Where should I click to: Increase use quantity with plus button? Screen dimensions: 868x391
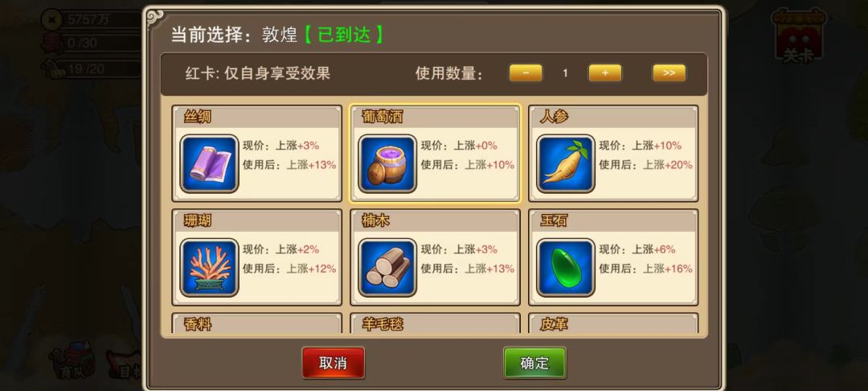[x=605, y=73]
